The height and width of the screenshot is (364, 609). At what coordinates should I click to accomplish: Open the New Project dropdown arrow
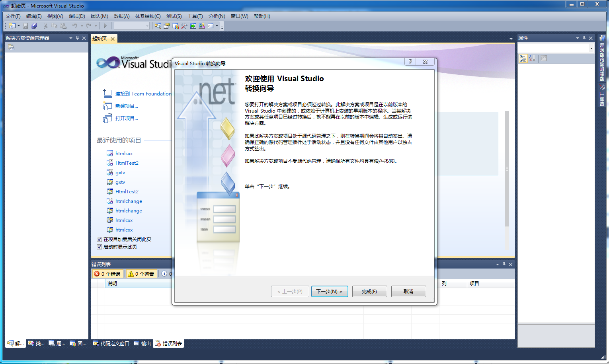[x=19, y=26]
